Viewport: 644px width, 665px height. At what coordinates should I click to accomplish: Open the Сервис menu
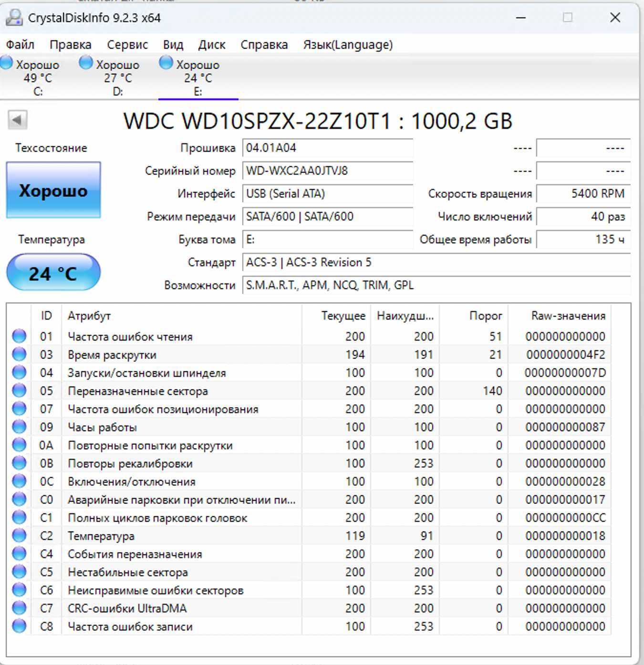[127, 45]
